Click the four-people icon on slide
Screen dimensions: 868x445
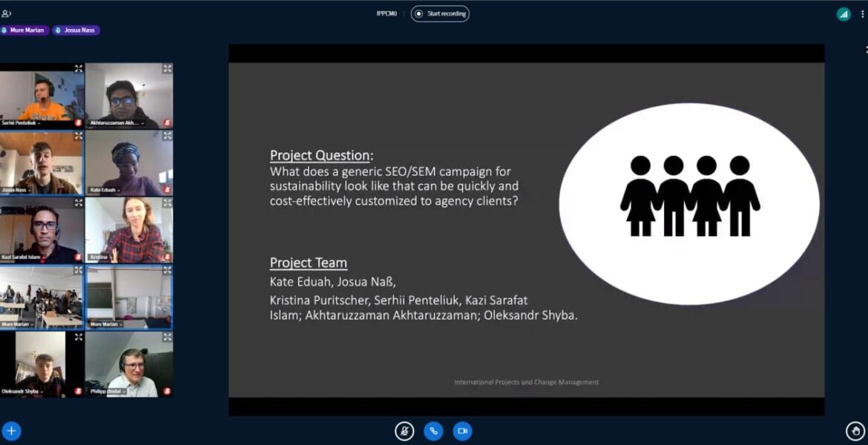pyautogui.click(x=690, y=196)
